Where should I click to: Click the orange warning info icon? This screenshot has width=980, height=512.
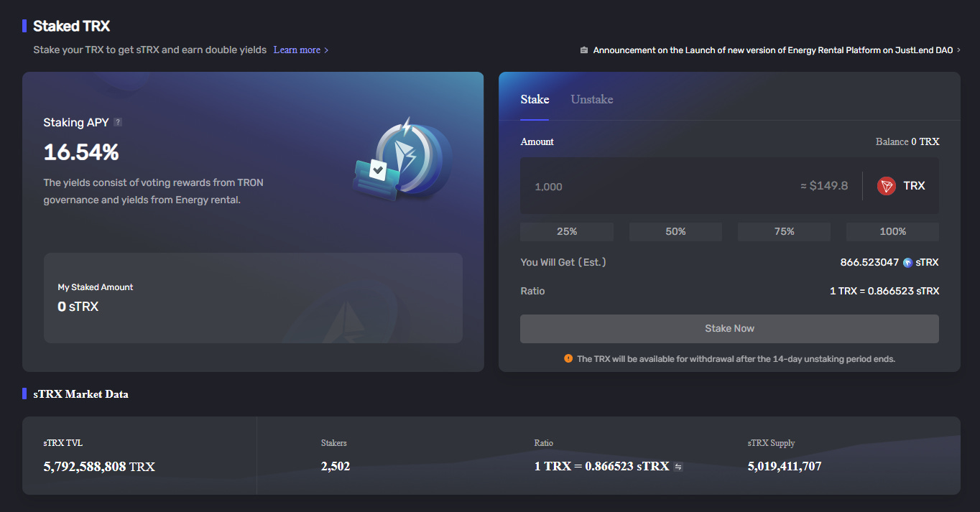click(568, 358)
